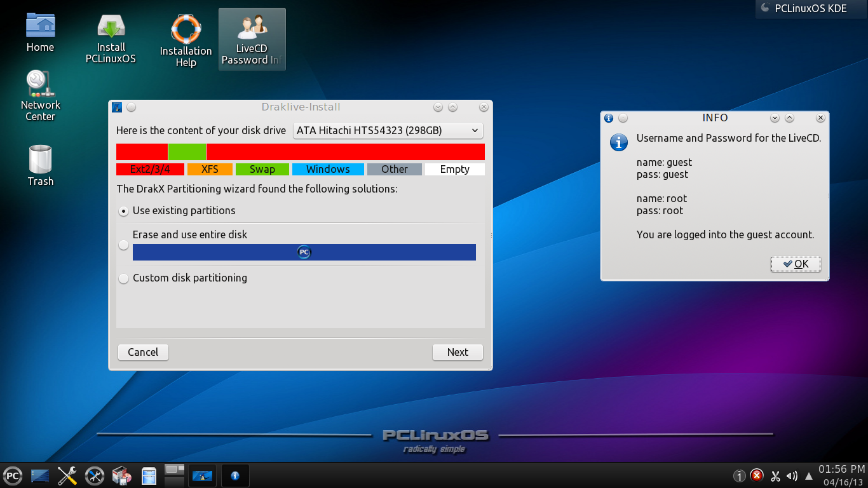This screenshot has width=868, height=488.
Task: Open the file cabinet file manager icon
Action: click(x=149, y=476)
